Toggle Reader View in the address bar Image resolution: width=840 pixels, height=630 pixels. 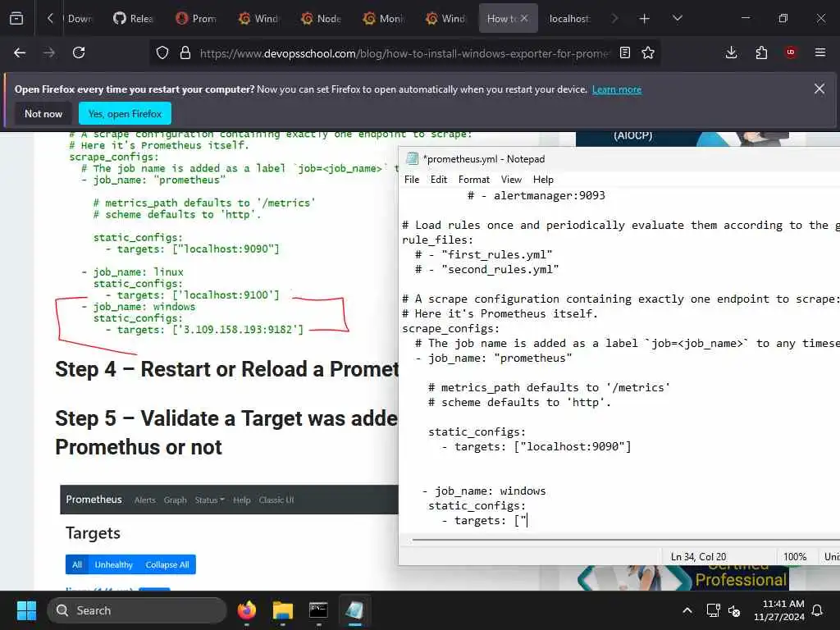[x=624, y=52]
